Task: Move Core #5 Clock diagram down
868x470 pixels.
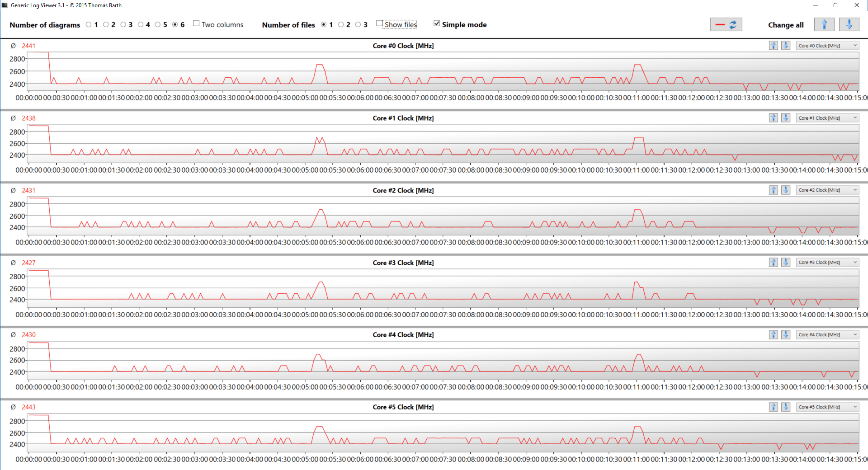Action: coord(786,407)
